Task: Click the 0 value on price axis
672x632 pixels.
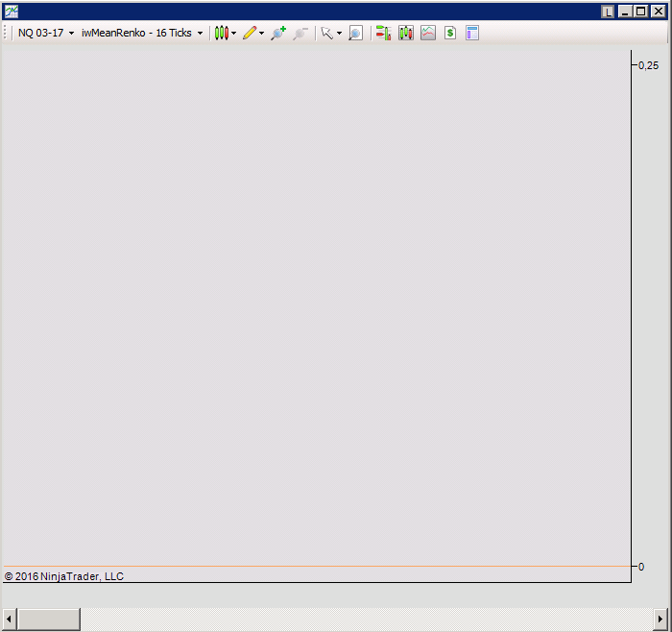Action: (641, 567)
